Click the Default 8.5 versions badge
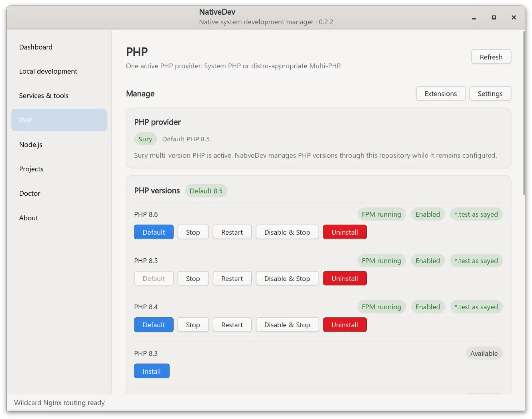Image resolution: width=532 pixels, height=419 pixels. pyautogui.click(x=206, y=191)
